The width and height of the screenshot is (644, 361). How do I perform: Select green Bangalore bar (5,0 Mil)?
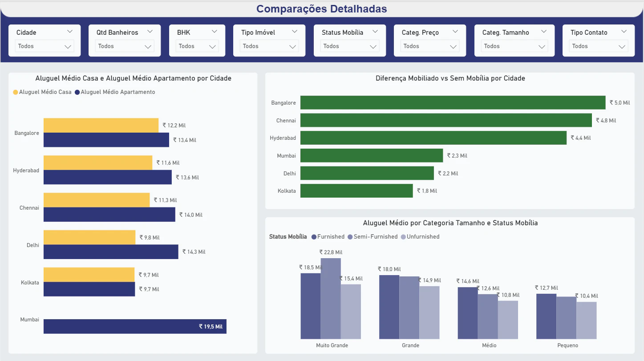453,102
